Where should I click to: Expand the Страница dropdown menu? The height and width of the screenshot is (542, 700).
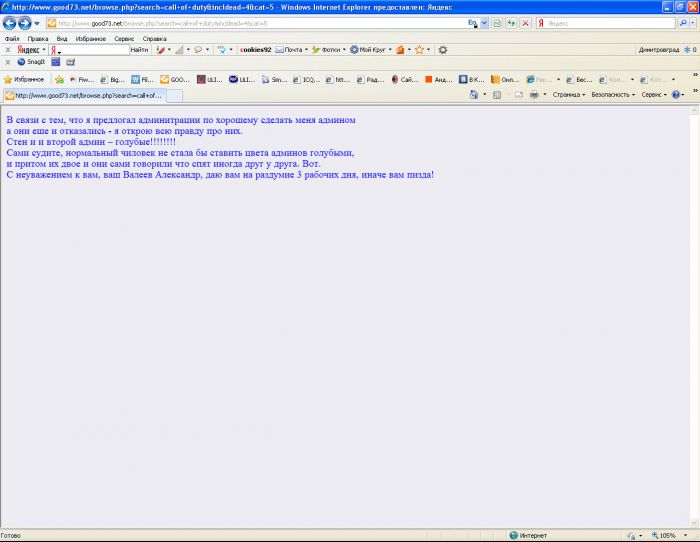tap(568, 95)
